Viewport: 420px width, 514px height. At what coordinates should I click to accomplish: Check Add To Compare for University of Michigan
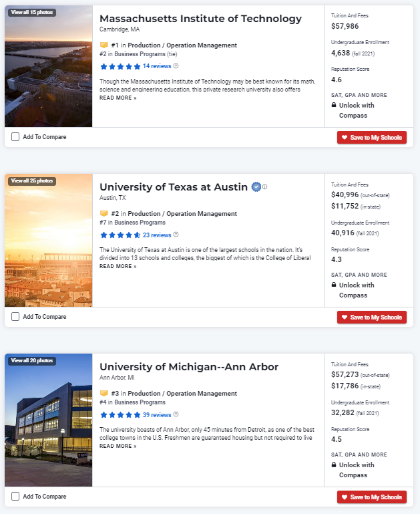tap(15, 497)
